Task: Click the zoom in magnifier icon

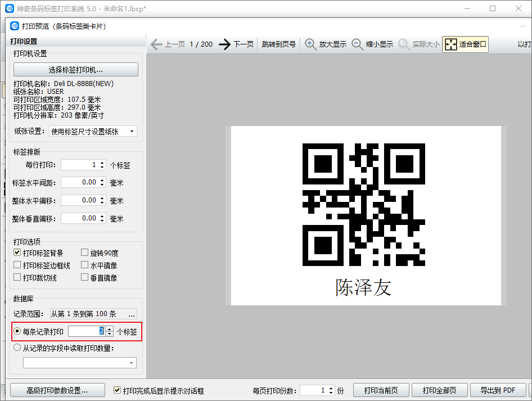Action: pos(310,44)
